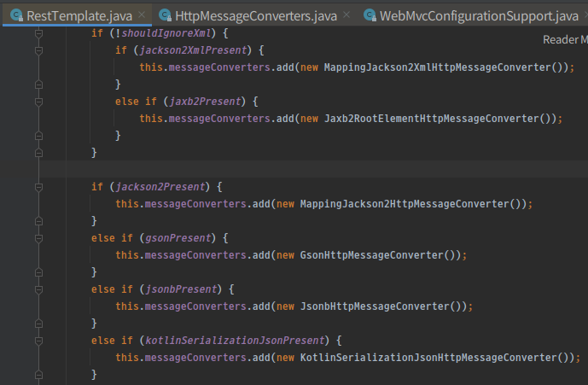The height and width of the screenshot is (385, 588).
Task: Close the RestTemplate.java tab
Action: [142, 15]
